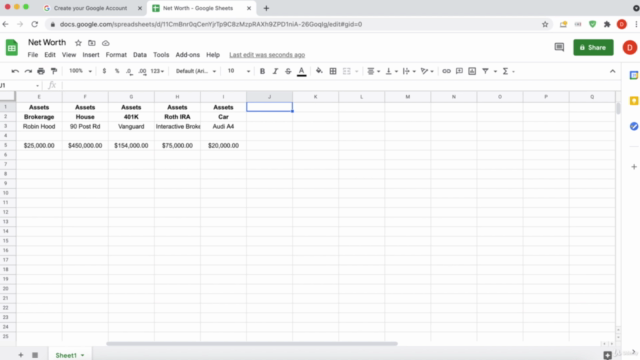Open the font family Default dropdown
The height and width of the screenshot is (360, 640).
pyautogui.click(x=196, y=71)
